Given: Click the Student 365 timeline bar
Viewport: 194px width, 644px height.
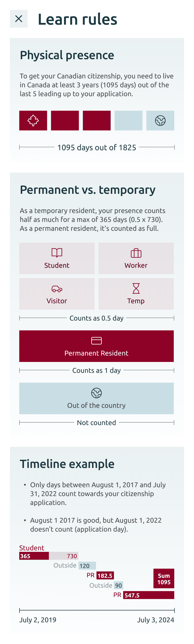Looking at the screenshot, I should [x=34, y=556].
